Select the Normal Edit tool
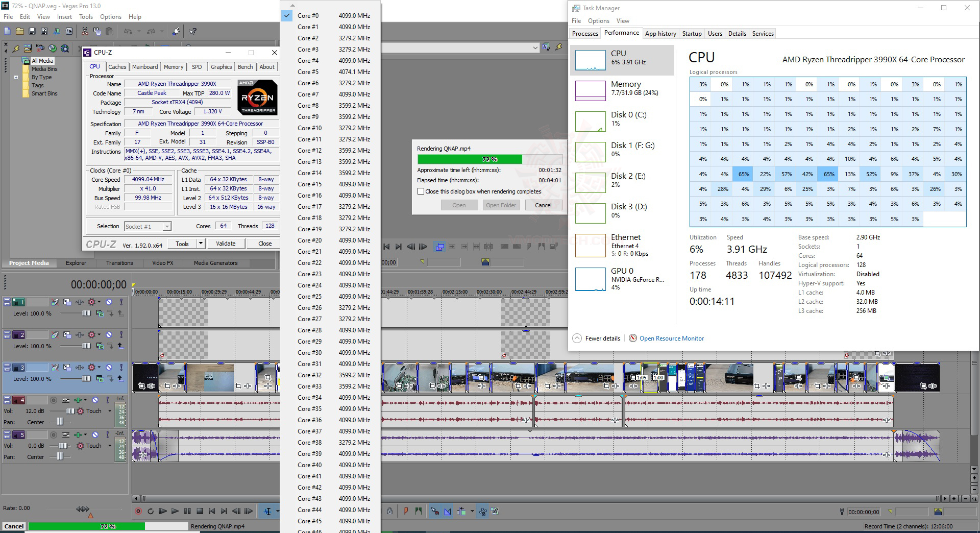980x533 pixels. 267,511
